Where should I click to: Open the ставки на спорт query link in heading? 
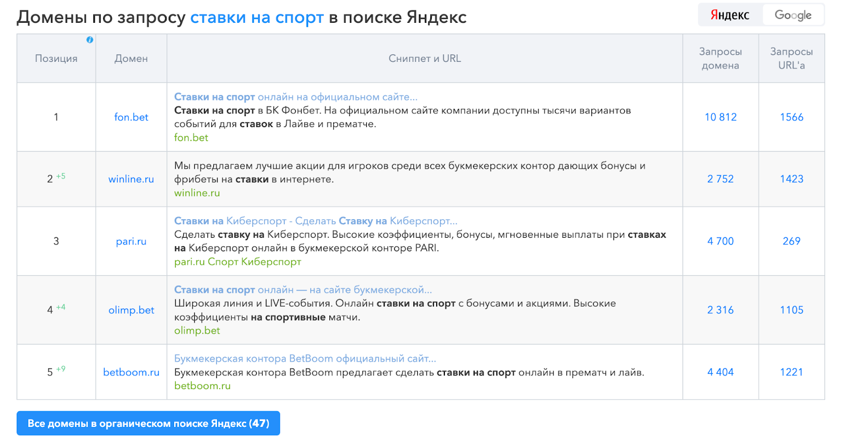click(257, 17)
